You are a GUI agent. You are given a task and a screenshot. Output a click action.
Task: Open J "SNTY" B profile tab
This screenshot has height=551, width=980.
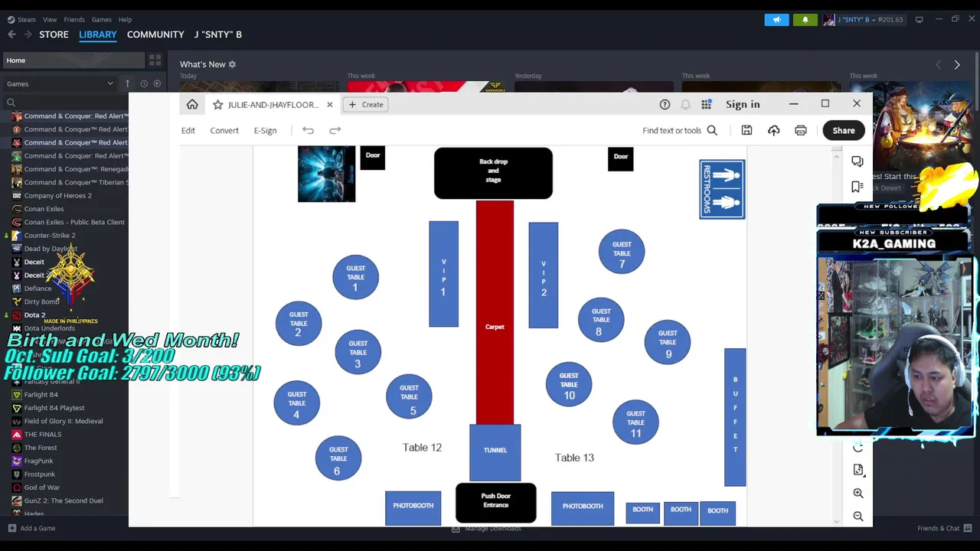[218, 34]
